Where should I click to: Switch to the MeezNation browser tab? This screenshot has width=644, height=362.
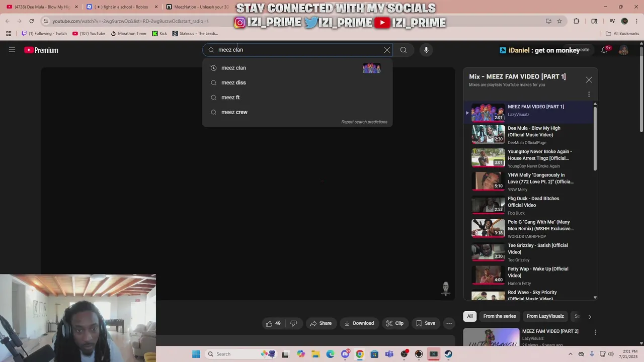point(200,7)
